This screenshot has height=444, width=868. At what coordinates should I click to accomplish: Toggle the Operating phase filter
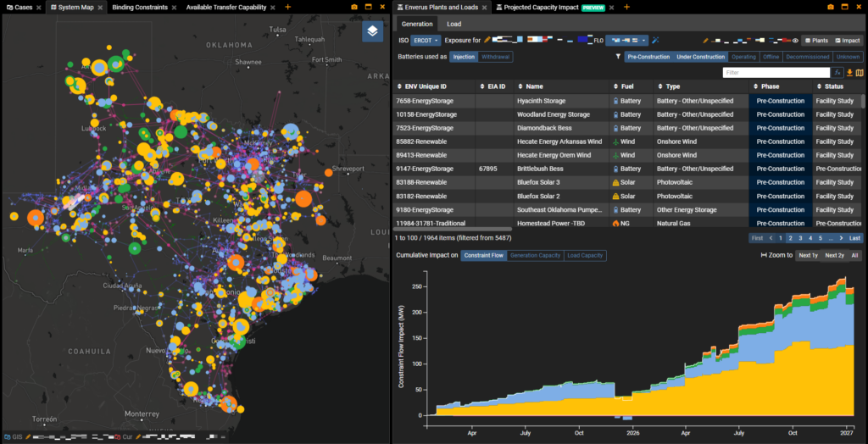tap(743, 57)
